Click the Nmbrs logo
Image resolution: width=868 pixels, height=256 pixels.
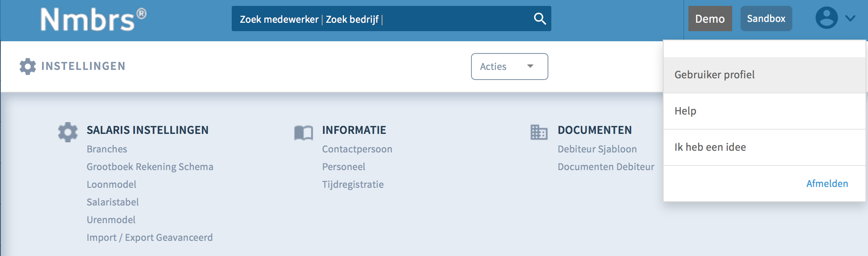(x=93, y=19)
